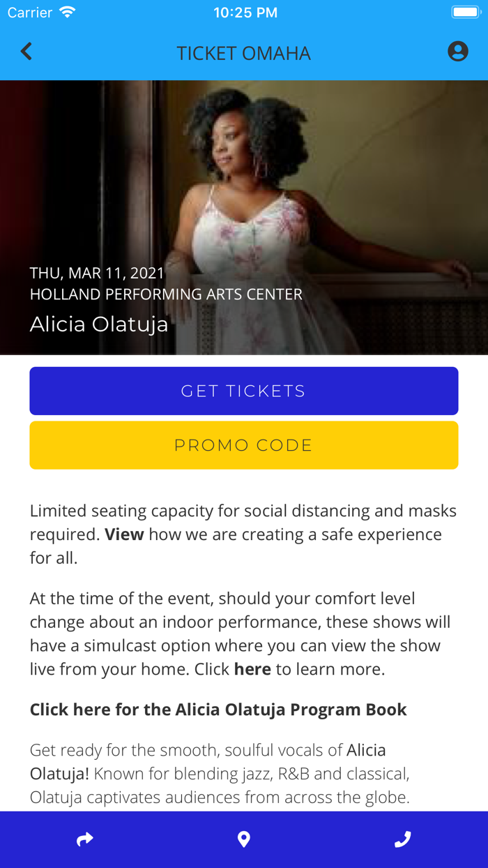The width and height of the screenshot is (488, 868).
Task: Open the PROMO CODE entry
Action: click(243, 444)
